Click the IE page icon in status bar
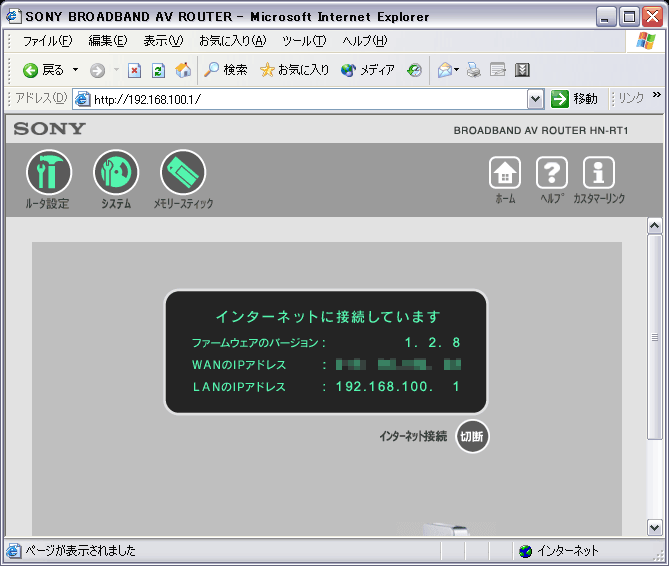Viewport: 669px width, 566px height. [13, 551]
